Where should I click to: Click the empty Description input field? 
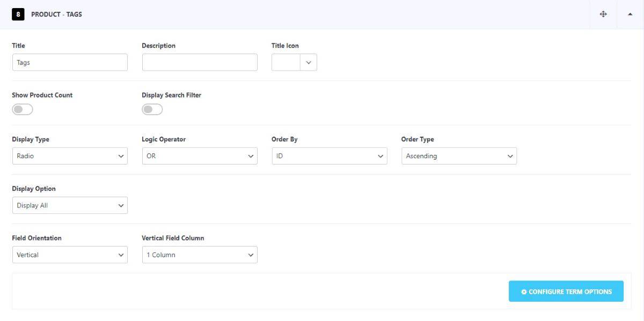[x=200, y=62]
